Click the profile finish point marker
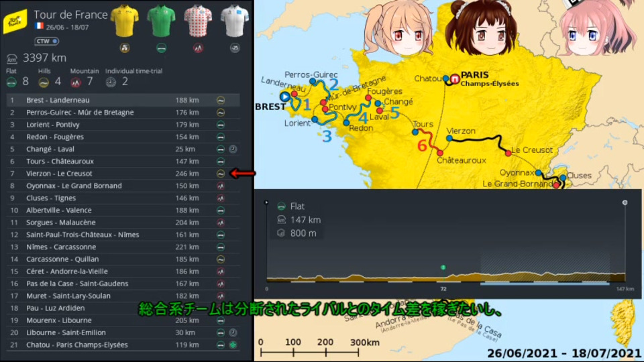The width and height of the screenshot is (644, 362). click(625, 202)
